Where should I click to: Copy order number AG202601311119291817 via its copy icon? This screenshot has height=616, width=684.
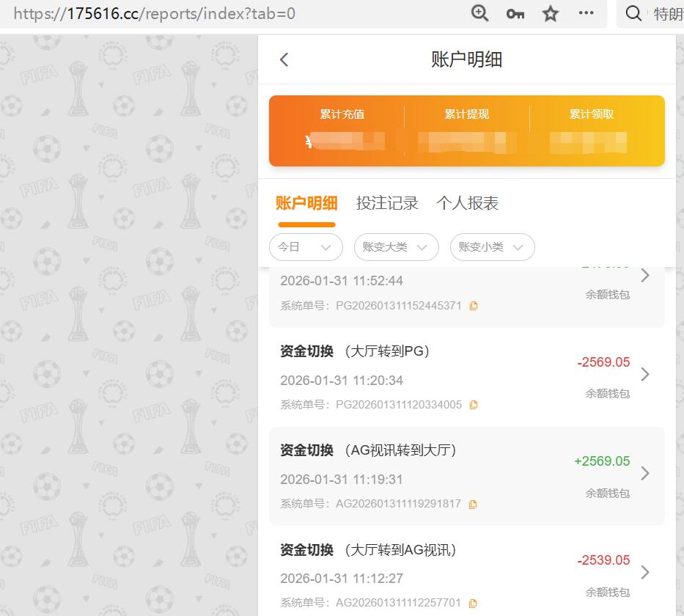[x=473, y=504]
